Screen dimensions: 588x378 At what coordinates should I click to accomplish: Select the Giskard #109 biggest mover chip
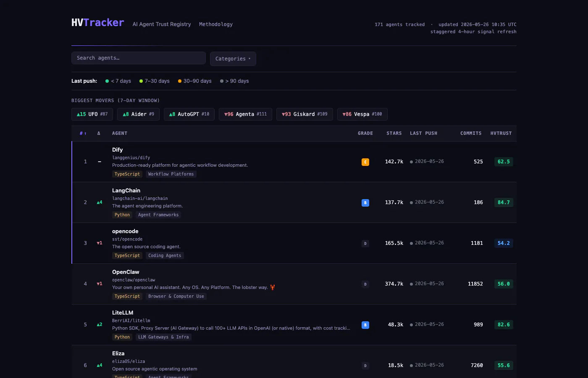click(304, 114)
